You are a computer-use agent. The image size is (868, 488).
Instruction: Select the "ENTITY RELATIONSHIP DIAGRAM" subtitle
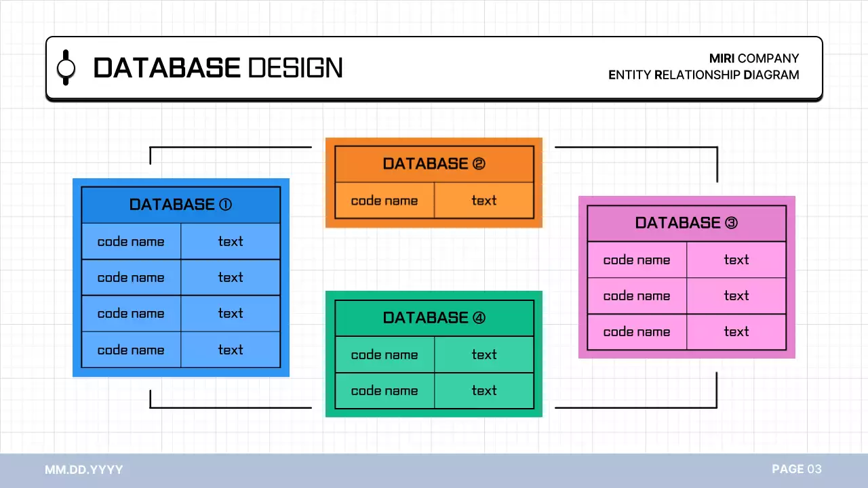pos(703,75)
